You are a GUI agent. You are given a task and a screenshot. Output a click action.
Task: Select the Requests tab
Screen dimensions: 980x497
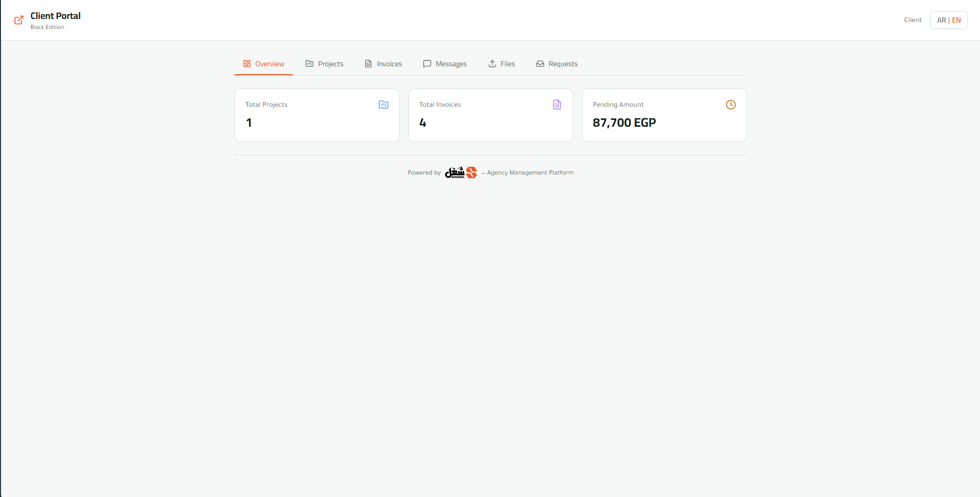[556, 64]
